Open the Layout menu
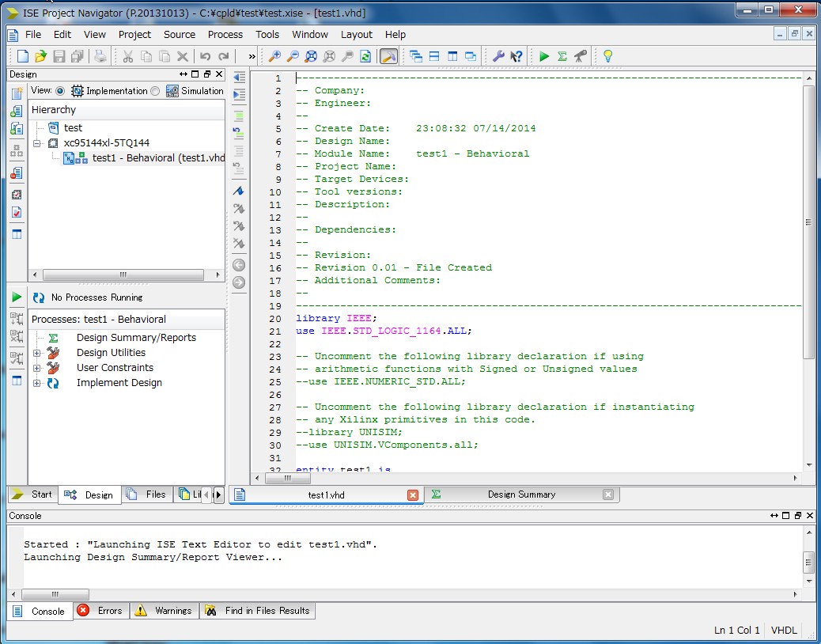The height and width of the screenshot is (644, 821). (x=357, y=35)
